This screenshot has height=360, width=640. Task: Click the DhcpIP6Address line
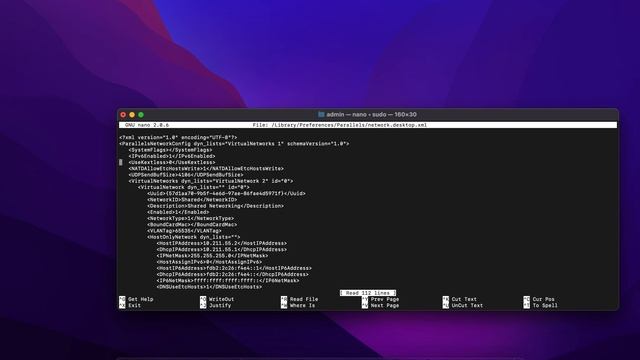pos(233,274)
